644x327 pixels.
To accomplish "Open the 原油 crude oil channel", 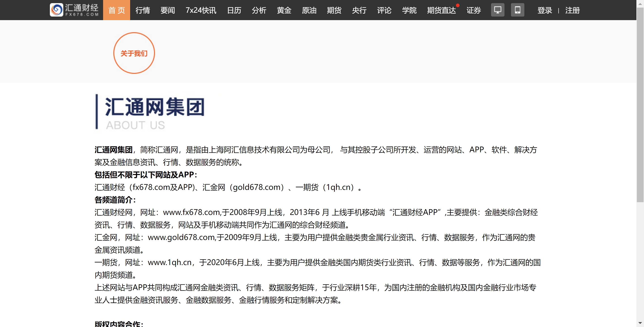I will [x=309, y=10].
